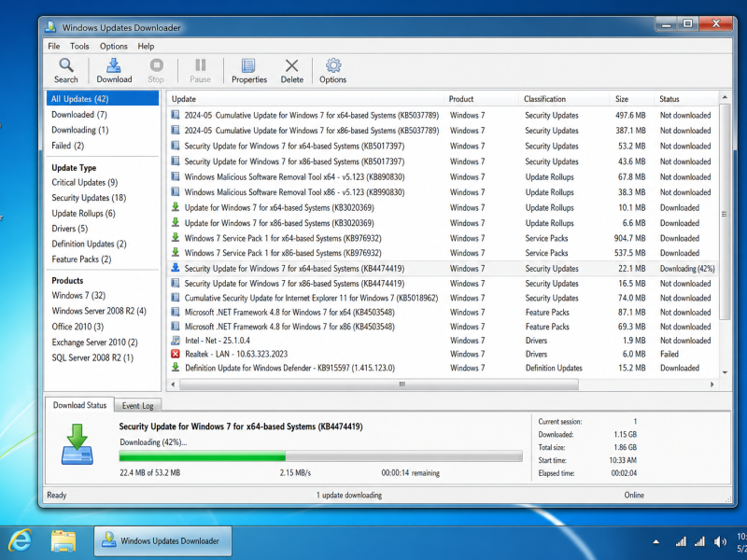This screenshot has height=560, width=747.
Task: Click the scroll-right arrow of the update list
Action: 712,385
